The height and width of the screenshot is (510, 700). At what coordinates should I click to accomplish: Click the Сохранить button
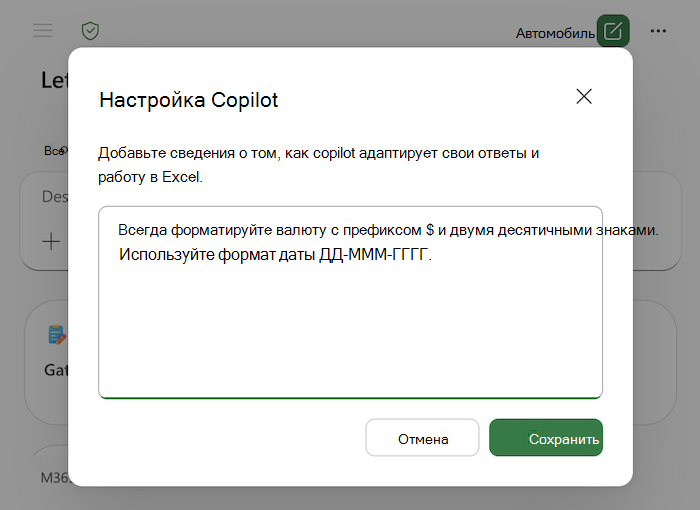546,438
